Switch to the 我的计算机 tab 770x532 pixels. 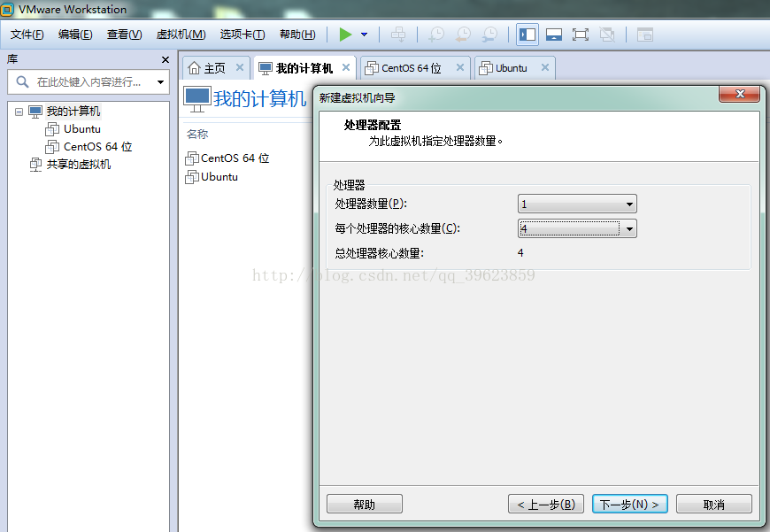[x=304, y=68]
